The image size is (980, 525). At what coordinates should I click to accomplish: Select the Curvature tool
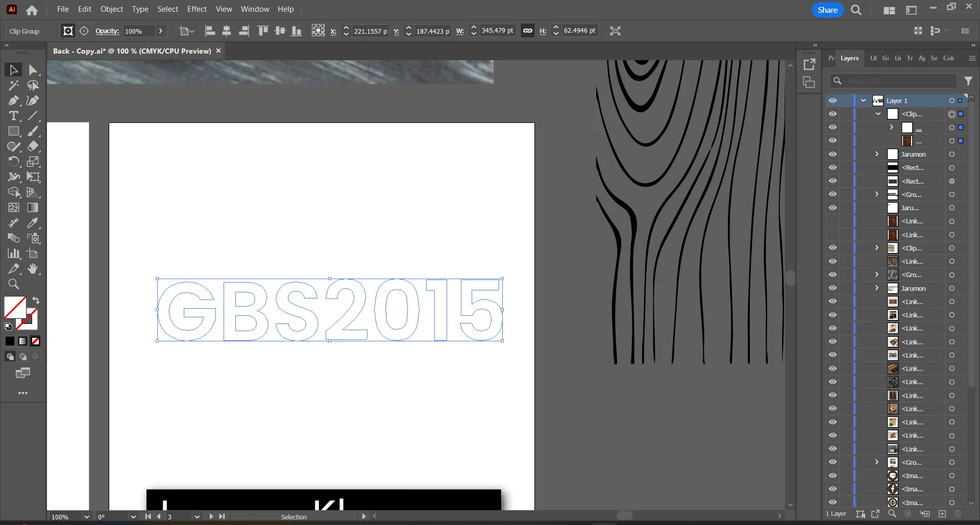tap(33, 101)
